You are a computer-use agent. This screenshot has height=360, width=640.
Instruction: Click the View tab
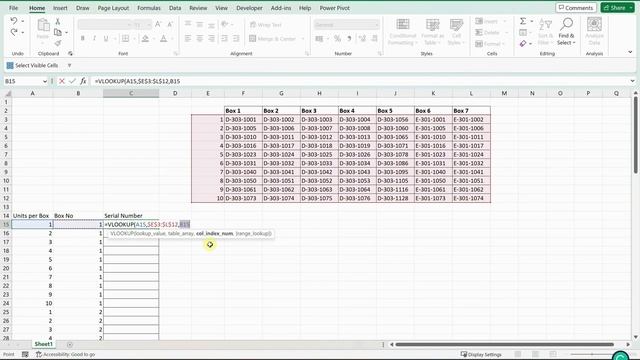coord(221,8)
